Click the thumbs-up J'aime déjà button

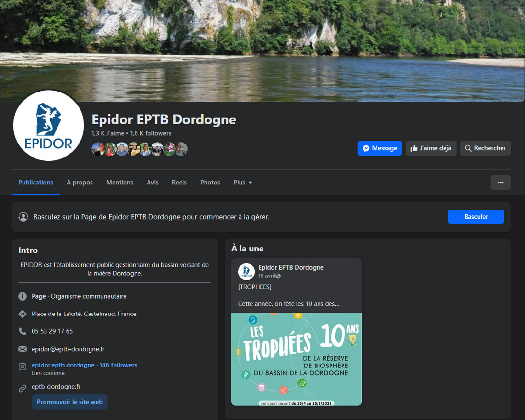tap(431, 148)
